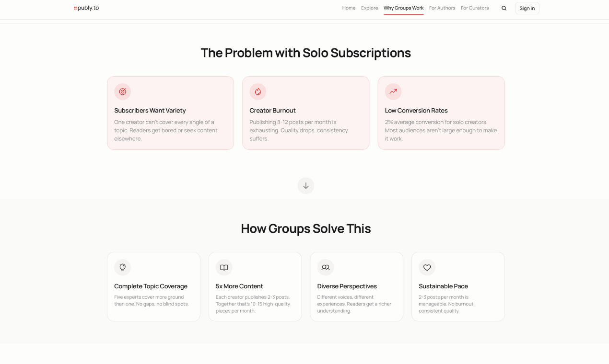Click the circular down arrow scroll indicator
Image resolution: width=609 pixels, height=364 pixels.
(x=305, y=186)
